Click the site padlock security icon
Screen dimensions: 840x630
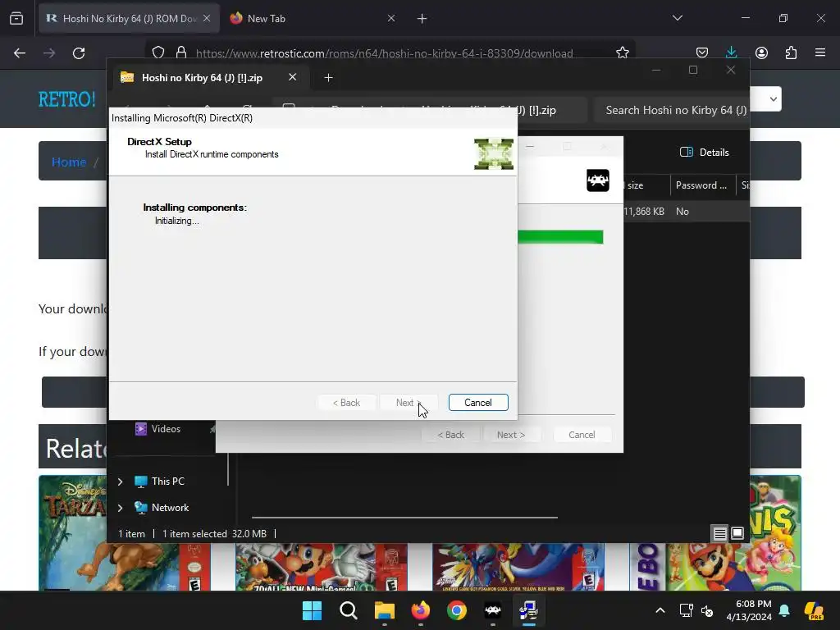(x=181, y=52)
